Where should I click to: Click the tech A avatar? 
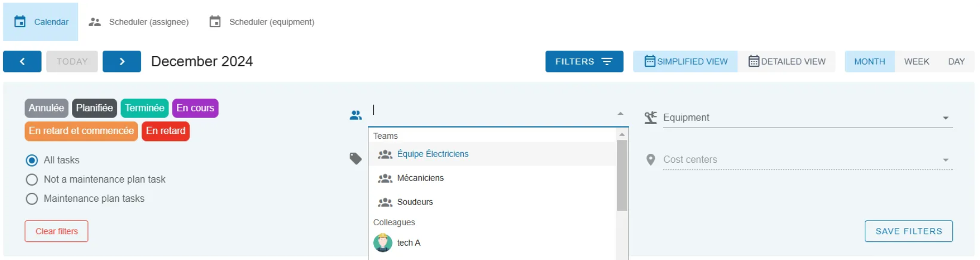pyautogui.click(x=383, y=243)
